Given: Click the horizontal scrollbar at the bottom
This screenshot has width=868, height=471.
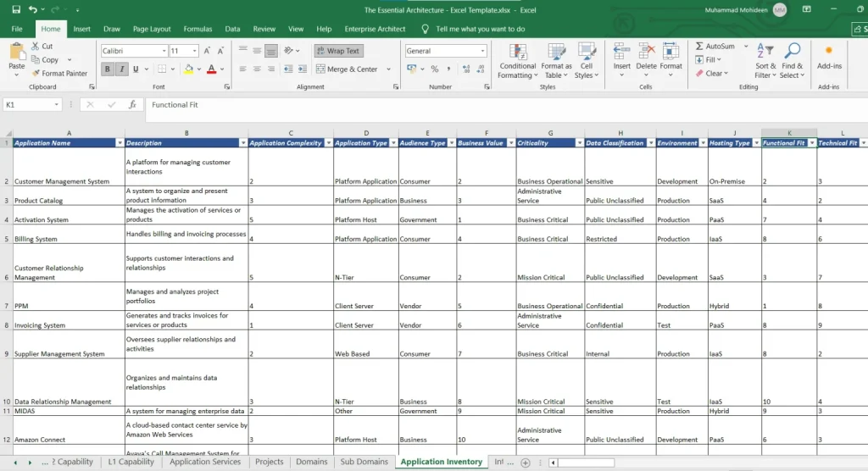Looking at the screenshot, I should (587, 463).
